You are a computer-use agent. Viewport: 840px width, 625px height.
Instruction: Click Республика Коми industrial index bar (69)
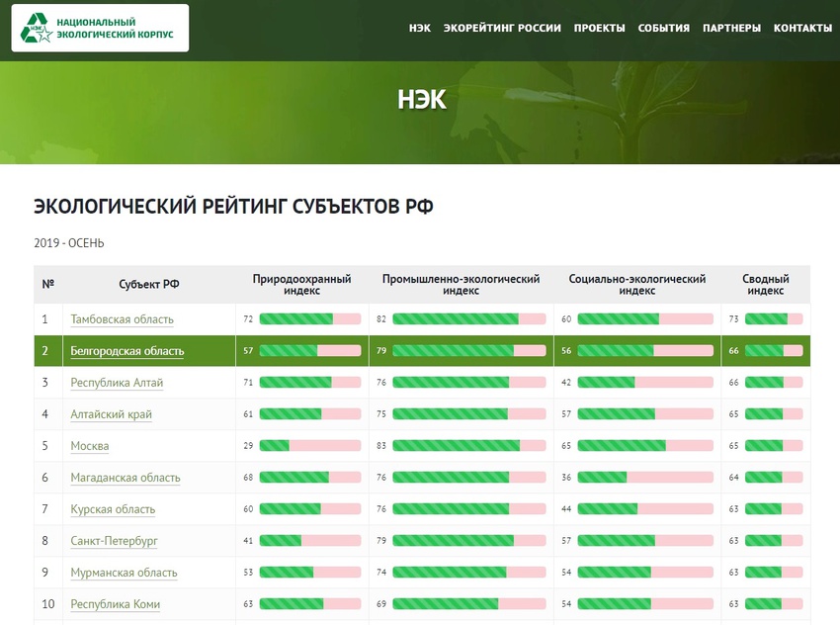(x=469, y=603)
